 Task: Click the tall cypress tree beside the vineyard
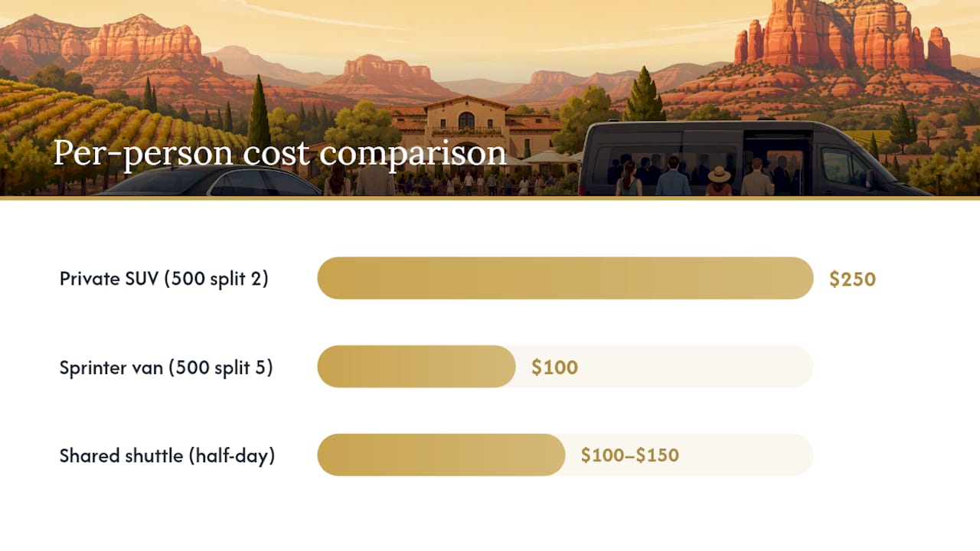(x=259, y=115)
